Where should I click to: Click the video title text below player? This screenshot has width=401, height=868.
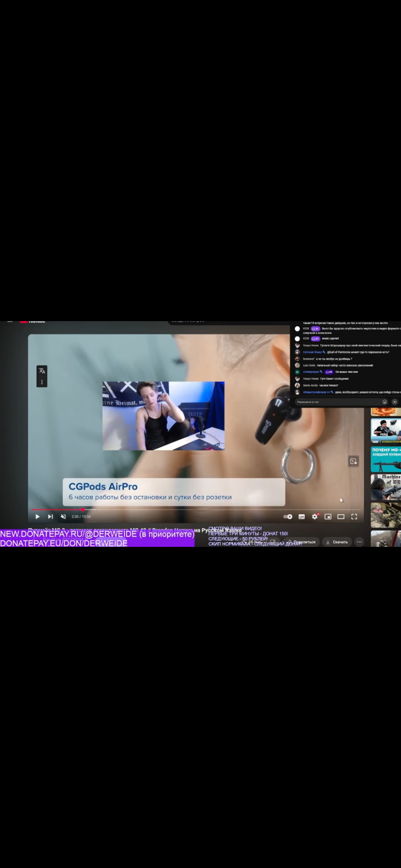(x=135, y=530)
